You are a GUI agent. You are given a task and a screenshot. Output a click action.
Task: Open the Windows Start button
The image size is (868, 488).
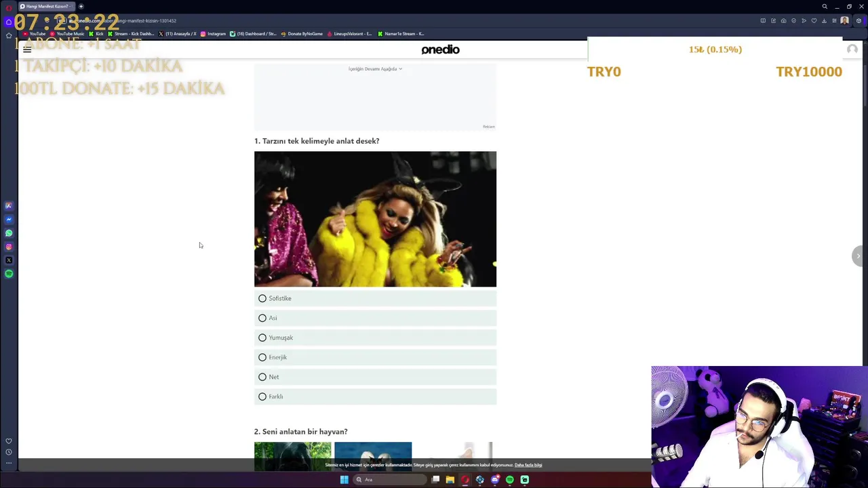click(344, 480)
